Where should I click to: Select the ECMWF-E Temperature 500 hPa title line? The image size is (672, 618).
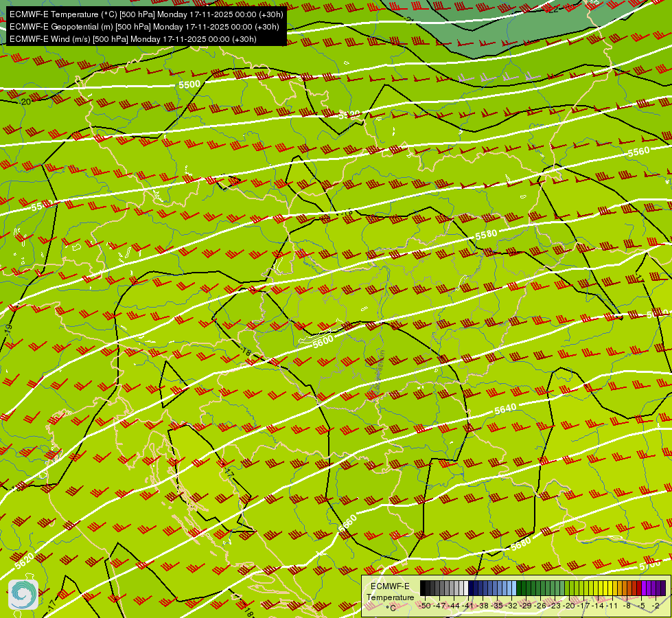coord(146,14)
